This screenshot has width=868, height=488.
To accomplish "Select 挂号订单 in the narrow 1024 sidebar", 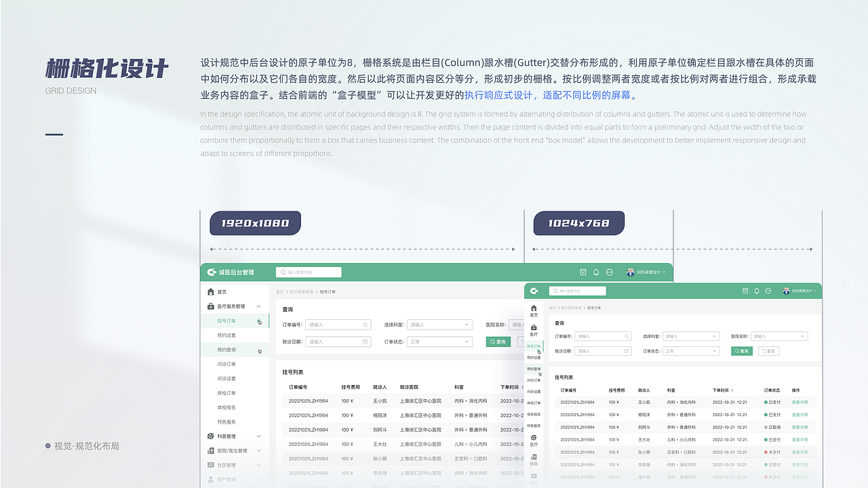I will (534, 346).
